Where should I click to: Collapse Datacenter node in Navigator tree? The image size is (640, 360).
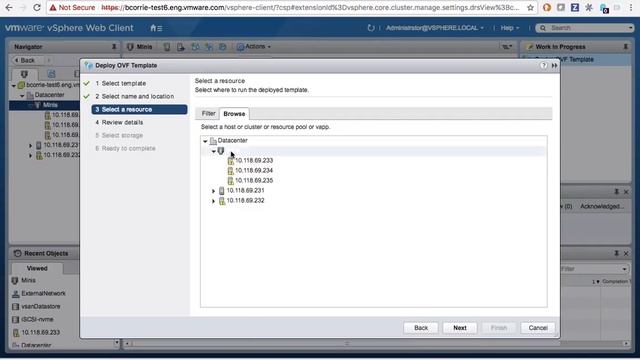[22, 96]
